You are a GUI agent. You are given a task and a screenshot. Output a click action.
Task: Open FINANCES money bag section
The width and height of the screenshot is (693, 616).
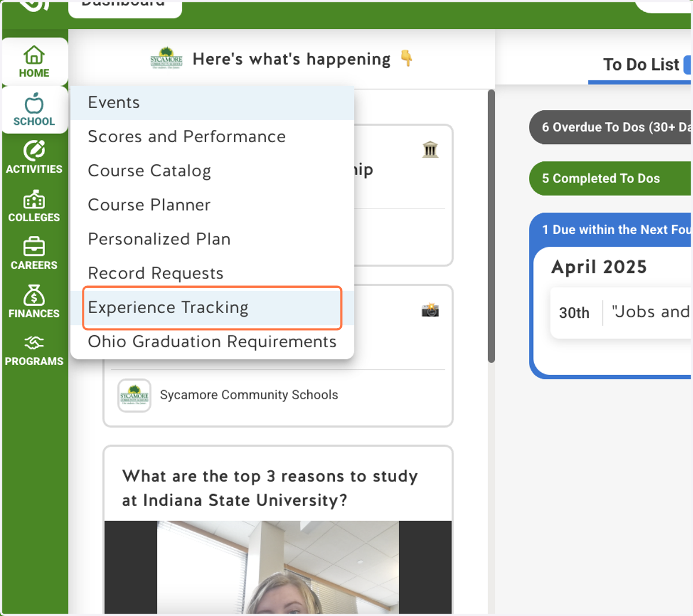point(35,302)
